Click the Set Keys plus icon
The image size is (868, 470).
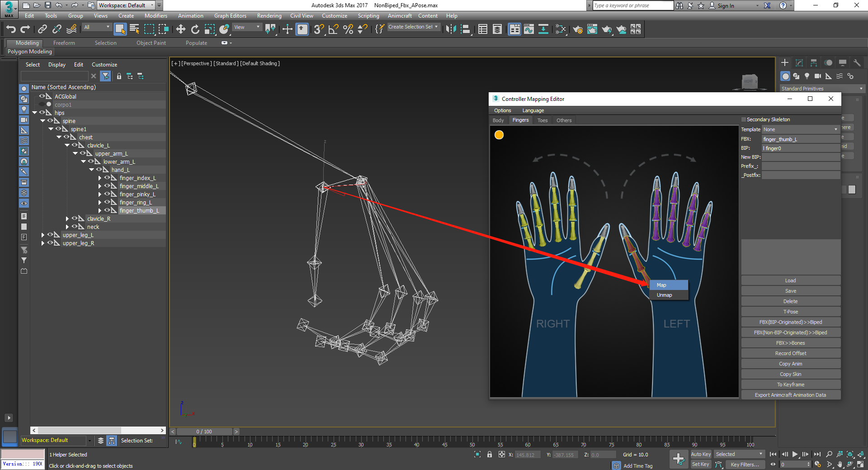point(678,459)
